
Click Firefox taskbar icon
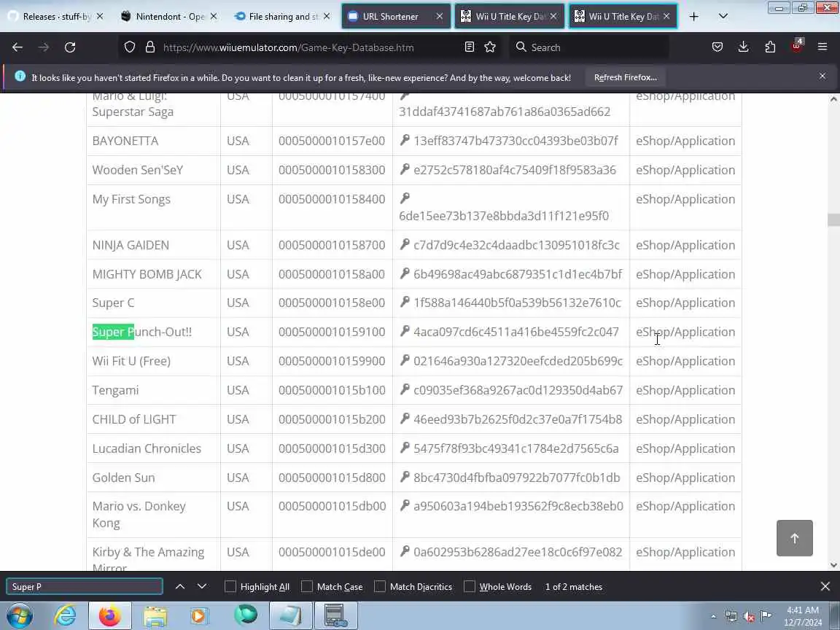click(x=110, y=615)
